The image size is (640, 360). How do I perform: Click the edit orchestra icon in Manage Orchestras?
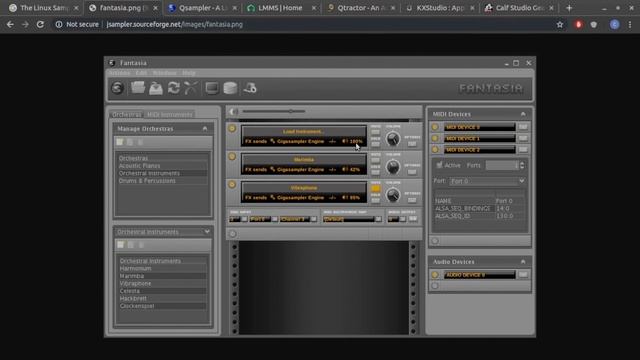click(130, 142)
